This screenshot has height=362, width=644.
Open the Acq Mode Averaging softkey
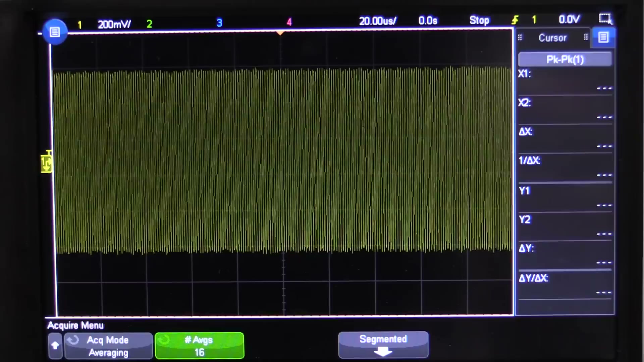click(x=108, y=346)
